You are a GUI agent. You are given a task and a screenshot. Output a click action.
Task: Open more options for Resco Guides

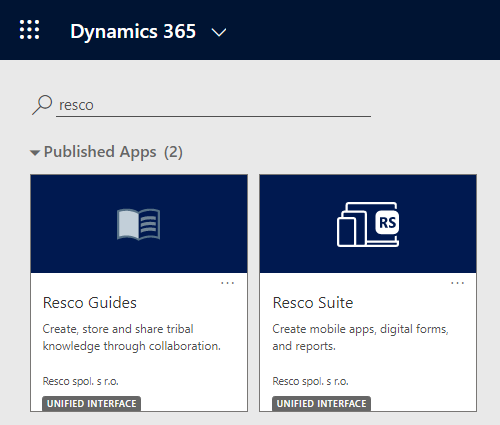tap(228, 283)
